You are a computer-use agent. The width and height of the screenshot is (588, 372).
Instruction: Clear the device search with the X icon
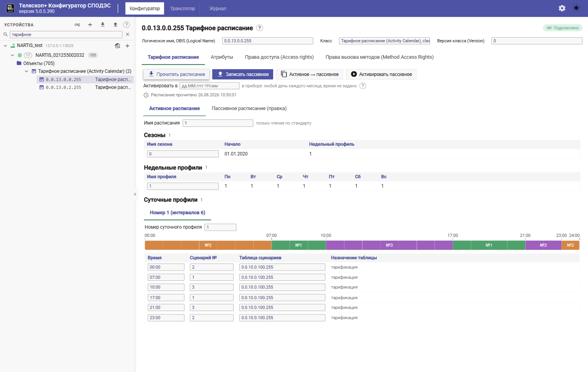(127, 34)
